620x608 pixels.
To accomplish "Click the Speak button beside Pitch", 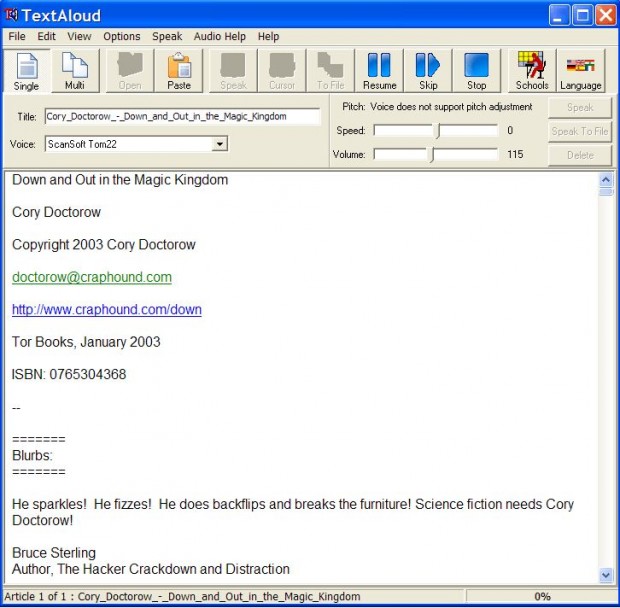I will point(580,108).
